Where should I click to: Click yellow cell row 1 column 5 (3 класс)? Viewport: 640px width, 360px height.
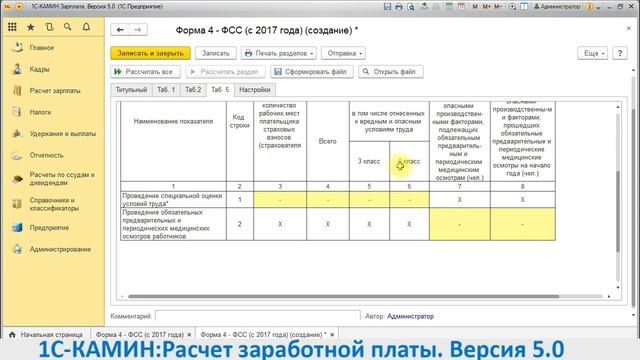click(x=369, y=200)
